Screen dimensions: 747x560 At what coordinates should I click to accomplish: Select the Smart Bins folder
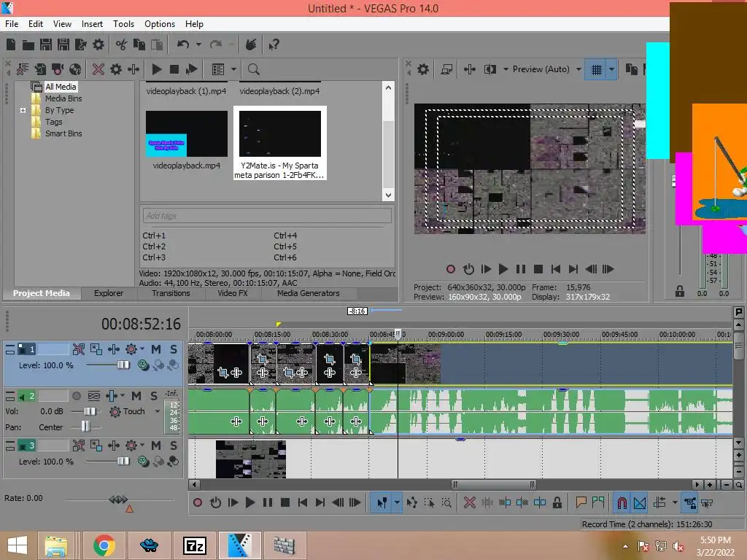tap(63, 133)
